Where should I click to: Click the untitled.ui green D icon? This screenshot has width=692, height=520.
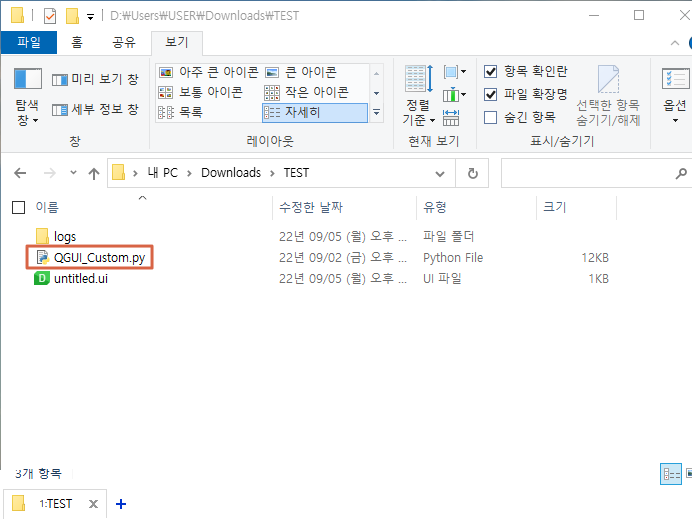[x=42, y=278]
